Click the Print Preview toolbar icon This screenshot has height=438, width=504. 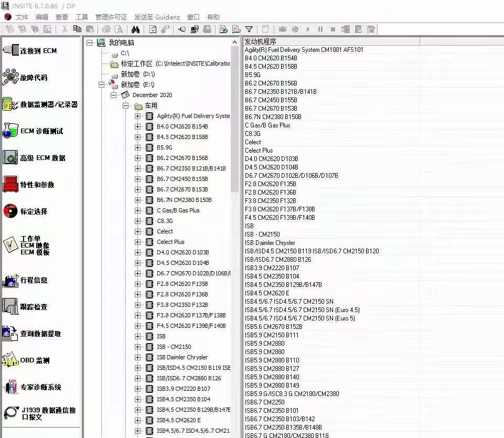coord(119,29)
